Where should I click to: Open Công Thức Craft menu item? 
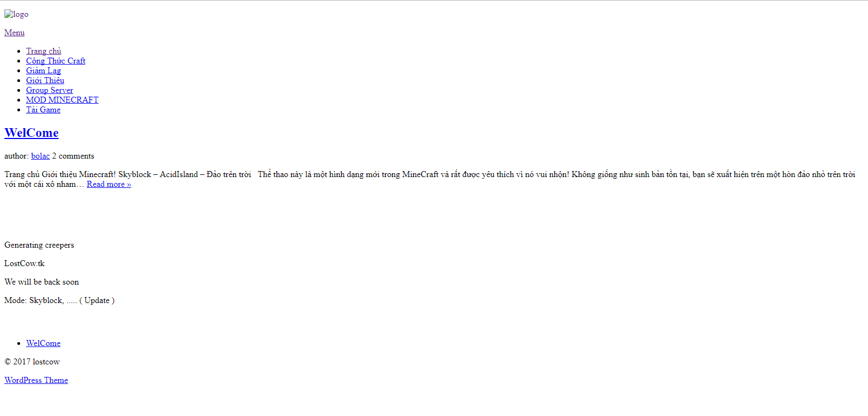coord(55,61)
